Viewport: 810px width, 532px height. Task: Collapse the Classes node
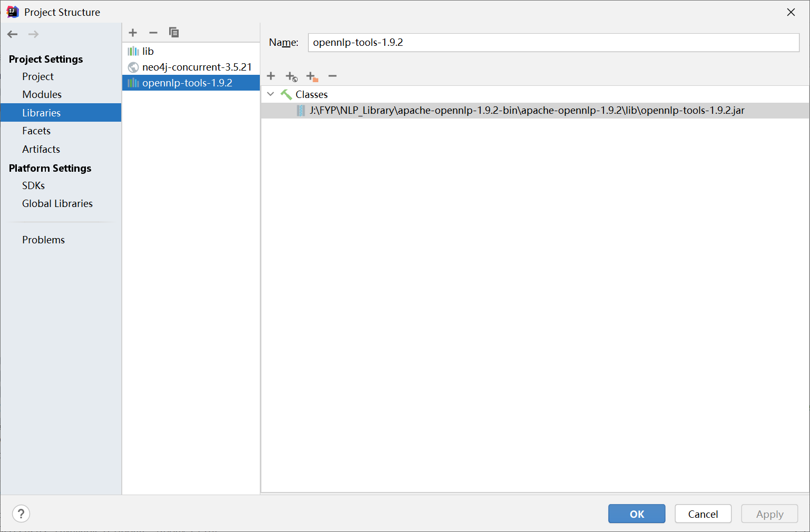(x=270, y=94)
